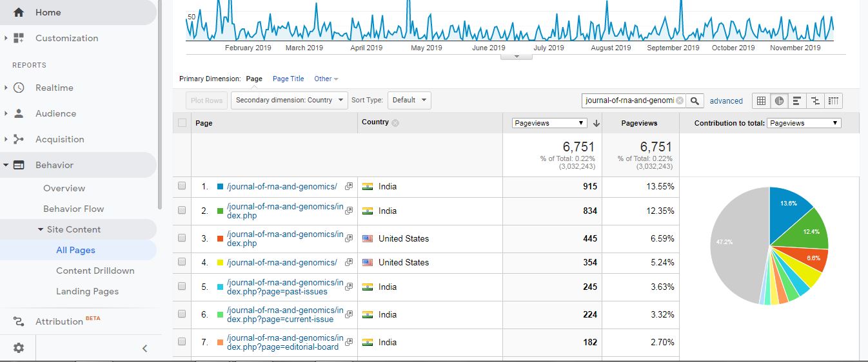
Task: Check the row 1 India checkbox
Action: 182,186
